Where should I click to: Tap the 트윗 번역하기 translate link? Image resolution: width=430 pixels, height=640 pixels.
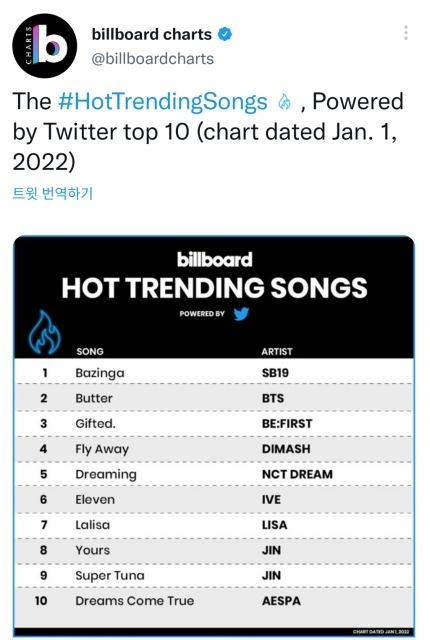(53, 193)
